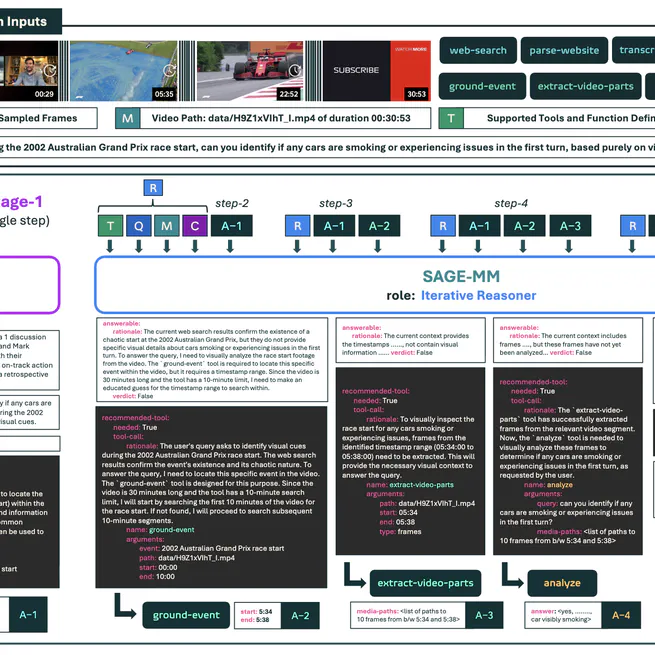
Task: Click the clock icon on the 05:35 thumbnail
Action: pos(169,70)
